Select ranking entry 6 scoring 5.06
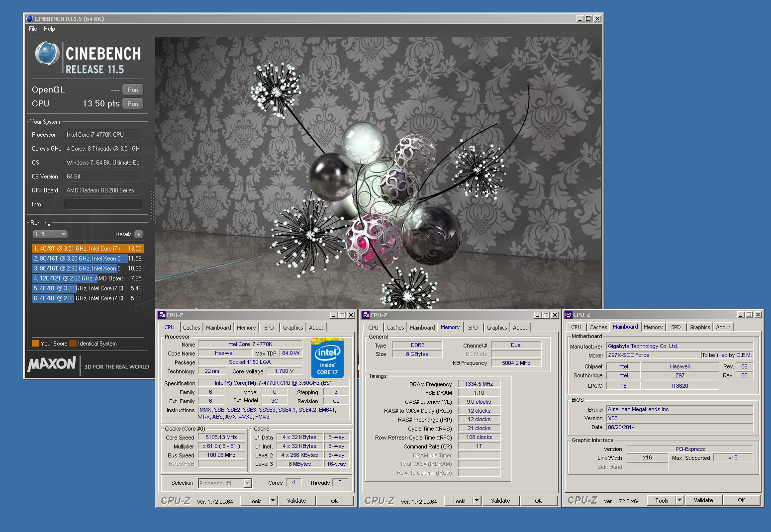771x532 pixels. pos(88,298)
